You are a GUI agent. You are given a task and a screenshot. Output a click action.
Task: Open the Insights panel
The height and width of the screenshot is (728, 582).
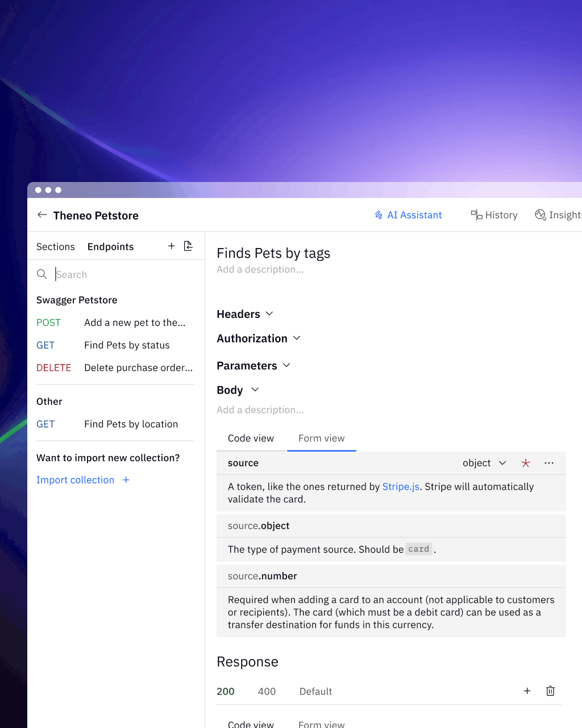558,215
